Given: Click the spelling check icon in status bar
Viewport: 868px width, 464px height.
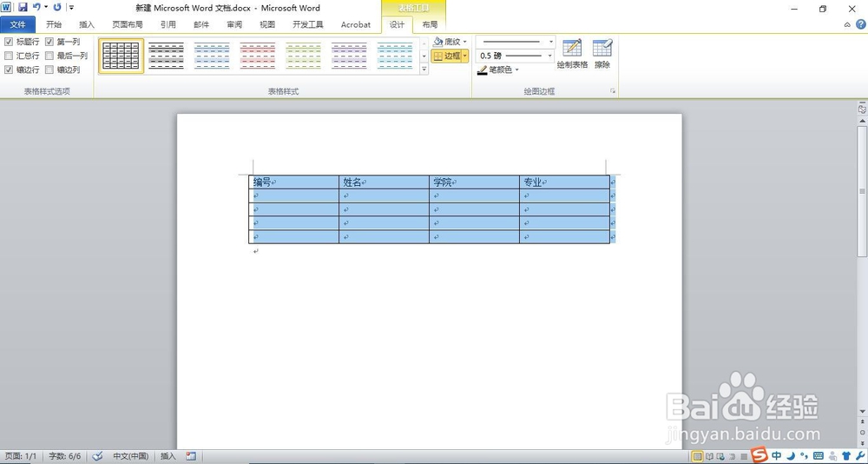Looking at the screenshot, I should [97, 456].
